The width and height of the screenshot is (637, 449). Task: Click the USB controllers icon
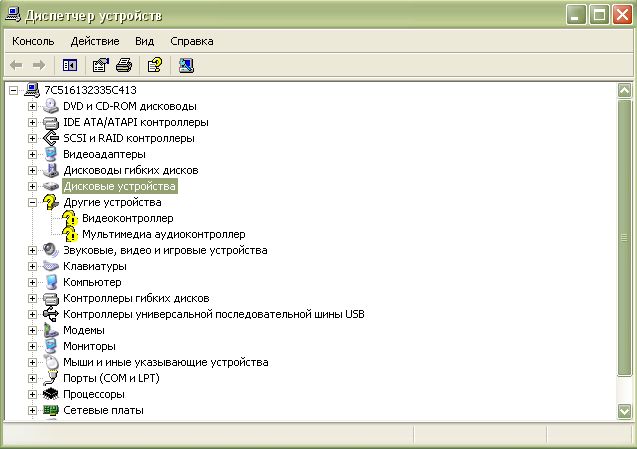51,314
